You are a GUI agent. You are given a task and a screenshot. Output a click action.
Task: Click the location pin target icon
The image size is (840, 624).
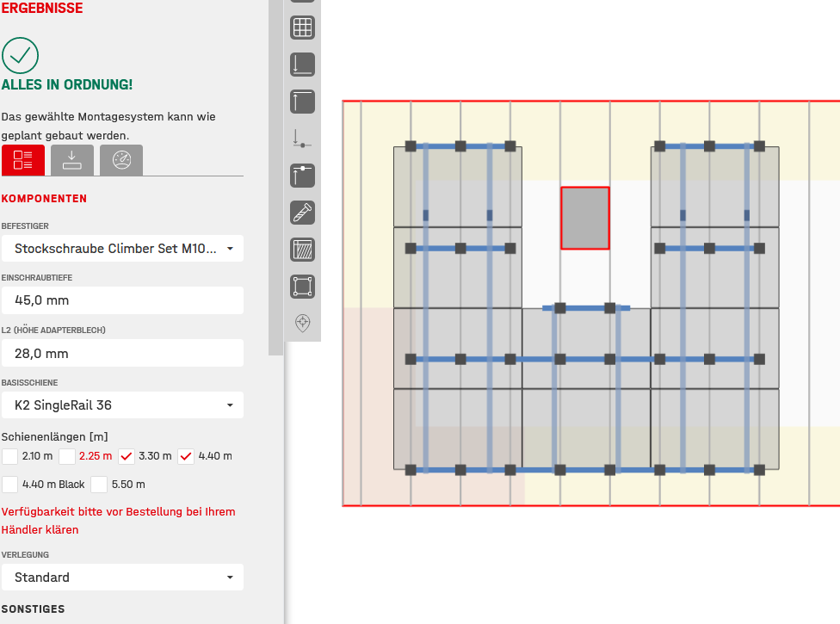302,323
